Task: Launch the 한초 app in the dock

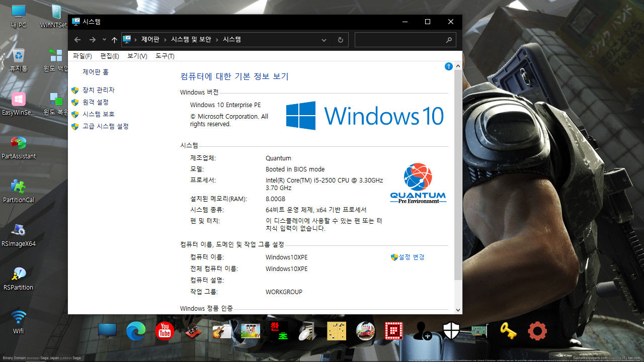Action: (x=279, y=331)
